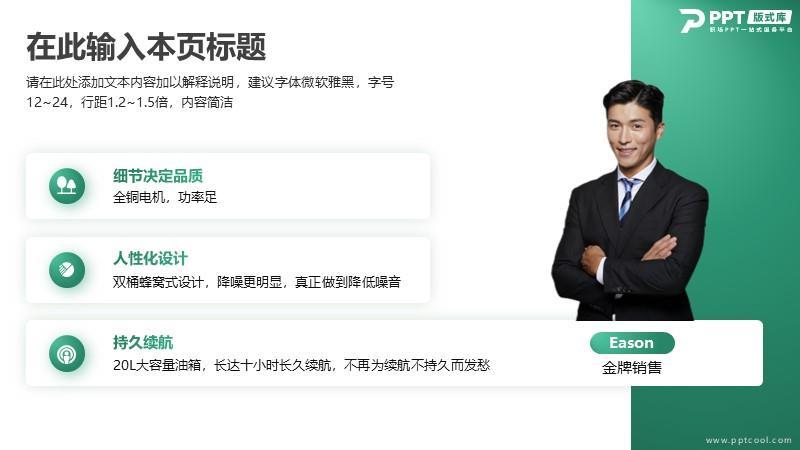Click the pie chart circle icon

(67, 269)
